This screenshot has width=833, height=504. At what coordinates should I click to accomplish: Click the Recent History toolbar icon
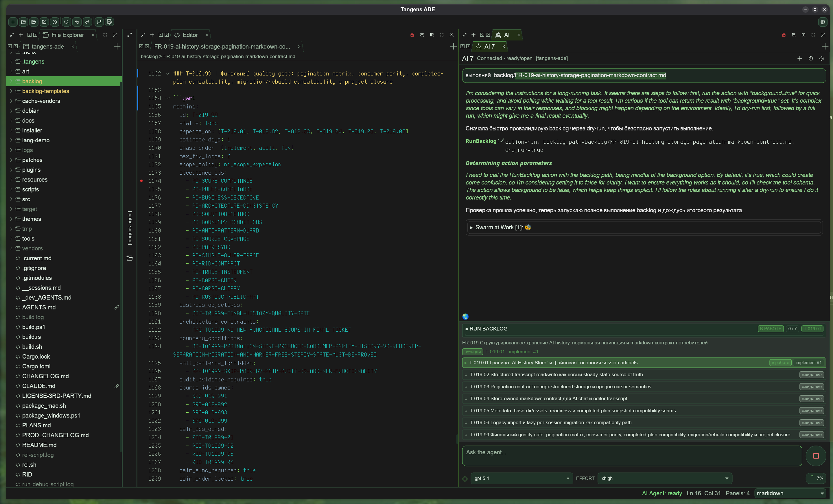point(55,22)
